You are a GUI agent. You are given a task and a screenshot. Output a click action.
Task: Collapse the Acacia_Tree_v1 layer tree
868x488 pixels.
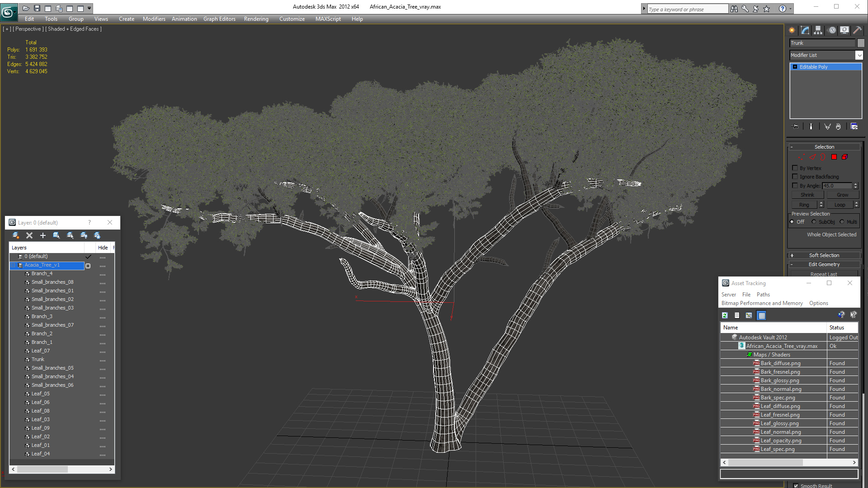13,265
